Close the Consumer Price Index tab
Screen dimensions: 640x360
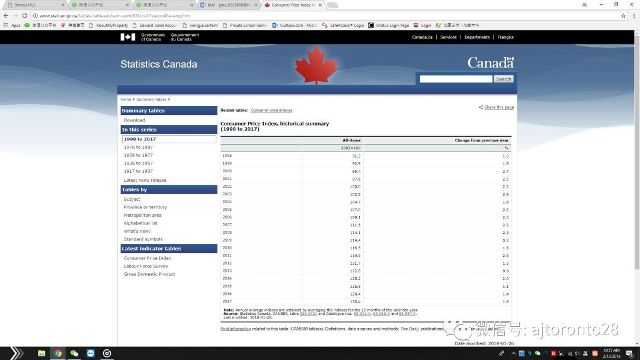point(320,5)
